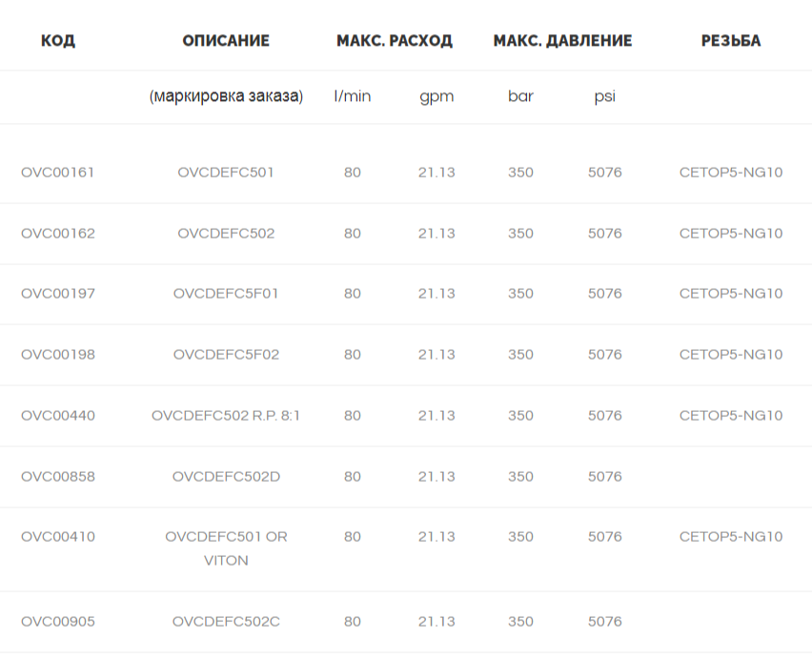812x658 pixels.
Task: Select product code OVC00162
Action: click(58, 233)
